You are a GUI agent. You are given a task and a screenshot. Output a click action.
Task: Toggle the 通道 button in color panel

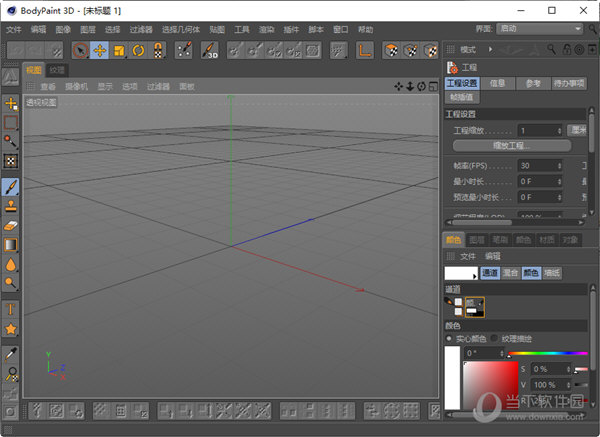(490, 273)
